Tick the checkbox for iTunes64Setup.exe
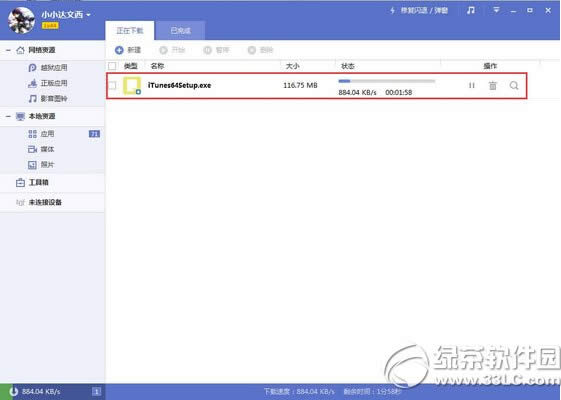The height and width of the screenshot is (400, 561). coord(112,86)
